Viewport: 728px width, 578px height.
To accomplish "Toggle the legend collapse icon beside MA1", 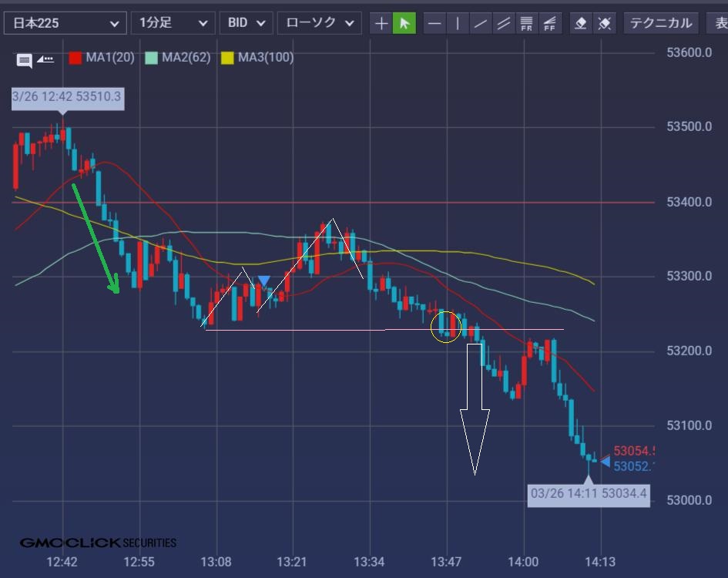I will click(45, 58).
